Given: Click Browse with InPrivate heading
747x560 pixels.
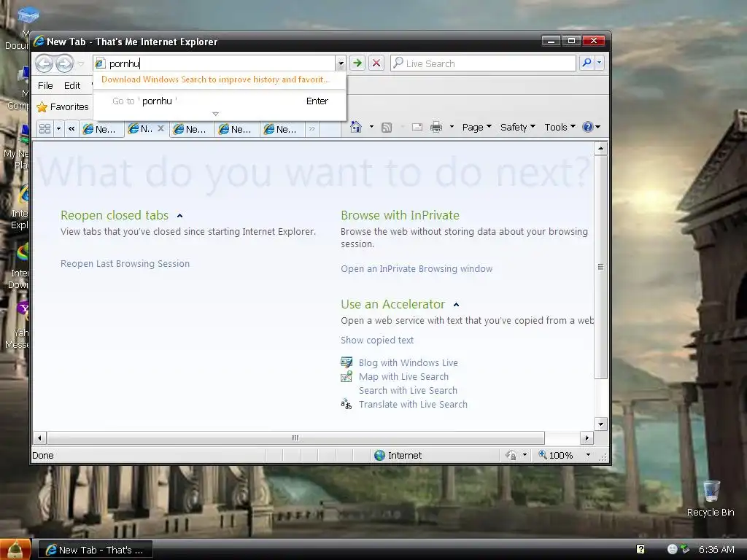Looking at the screenshot, I should (400, 215).
